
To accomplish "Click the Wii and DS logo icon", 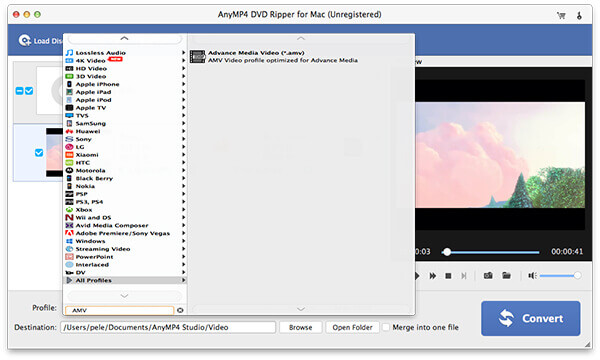I will (x=69, y=218).
